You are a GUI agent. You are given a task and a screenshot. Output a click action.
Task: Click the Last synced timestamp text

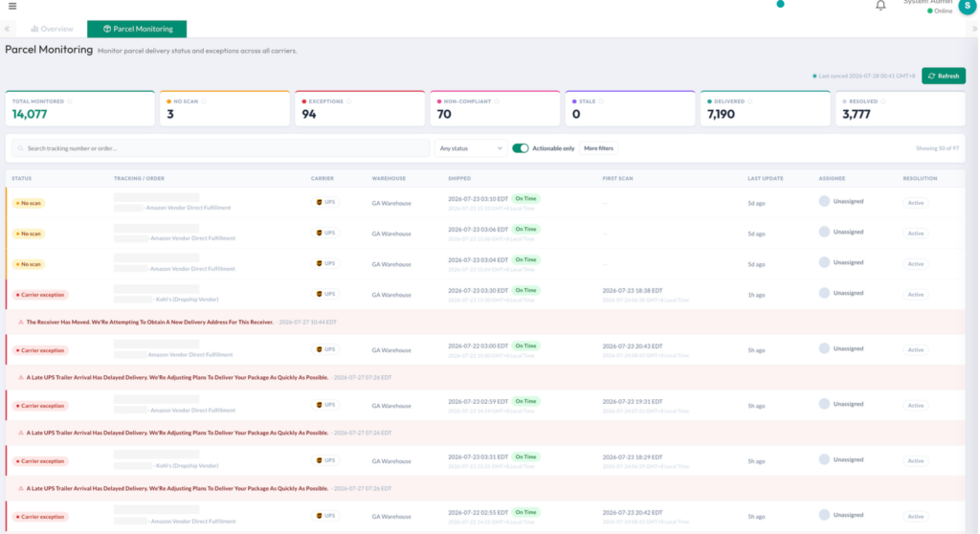point(866,77)
